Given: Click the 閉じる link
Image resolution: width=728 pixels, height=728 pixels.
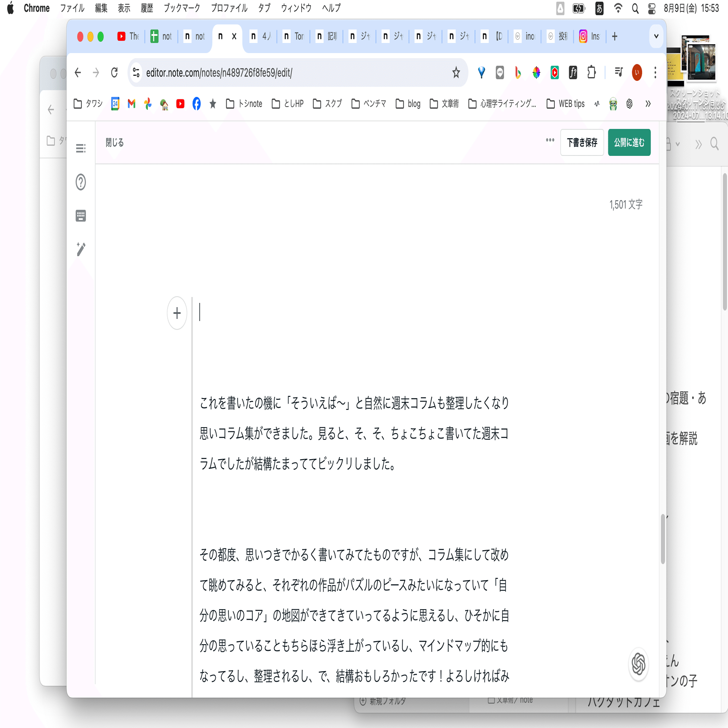Looking at the screenshot, I should 115,142.
